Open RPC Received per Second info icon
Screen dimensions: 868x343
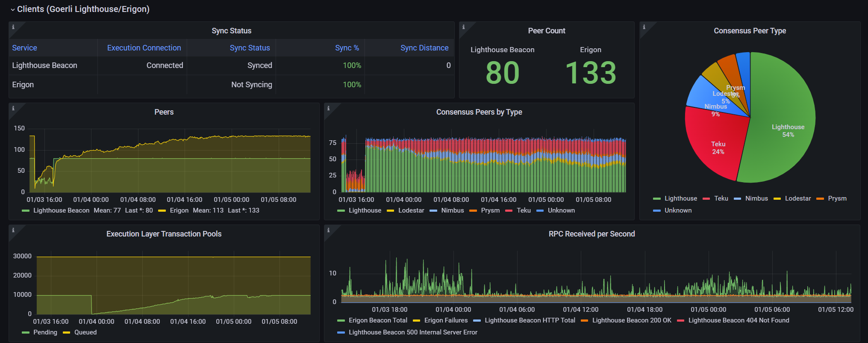(x=329, y=230)
